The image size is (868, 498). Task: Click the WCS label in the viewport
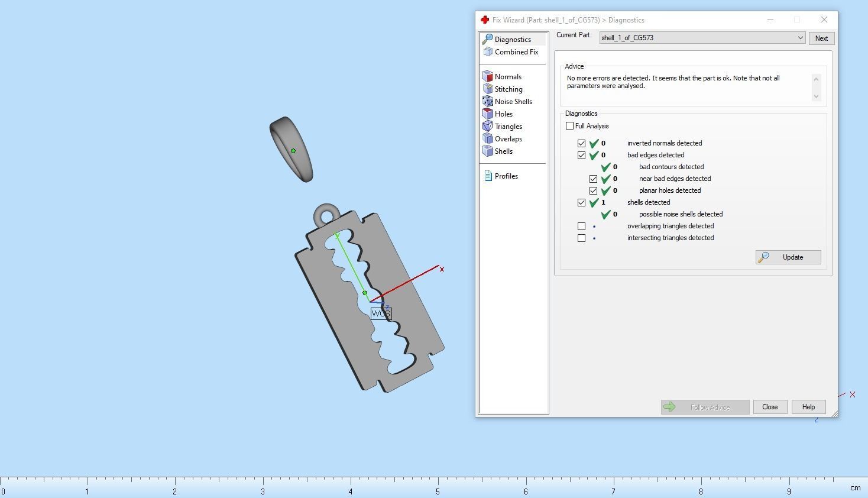coord(381,313)
